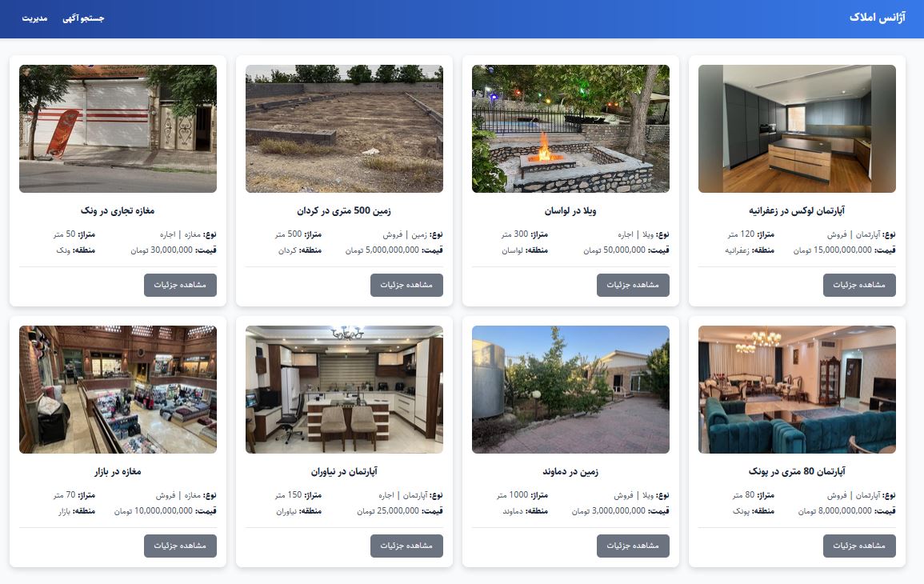View details of ویلا در لواسان
Viewport: 924px width, 584px height.
point(633,286)
